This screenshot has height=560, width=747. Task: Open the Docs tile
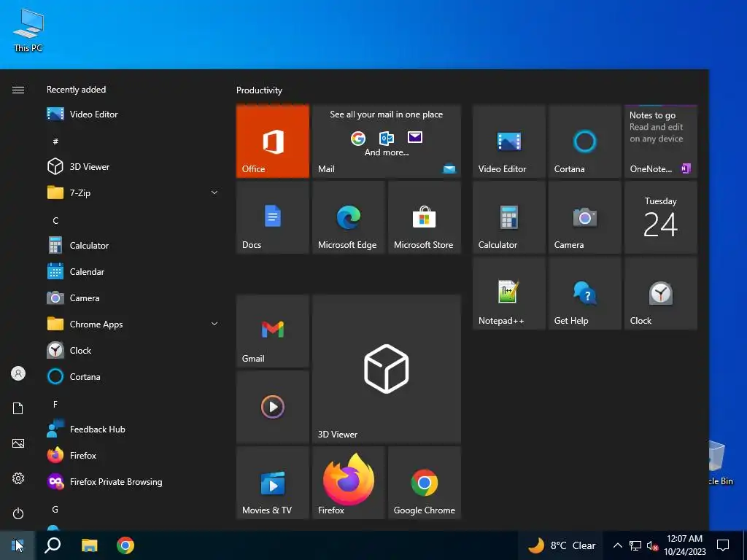click(x=273, y=217)
